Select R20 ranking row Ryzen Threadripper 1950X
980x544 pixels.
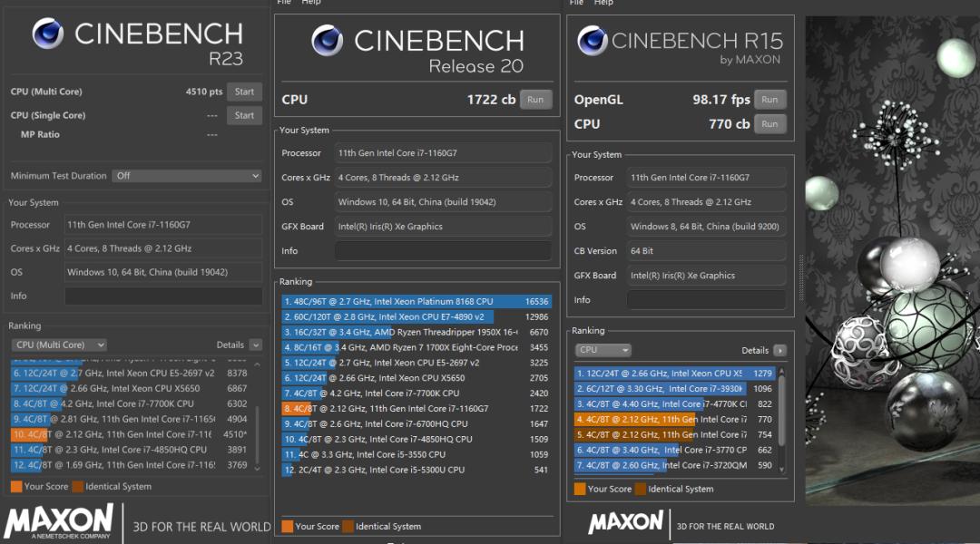pos(416,332)
